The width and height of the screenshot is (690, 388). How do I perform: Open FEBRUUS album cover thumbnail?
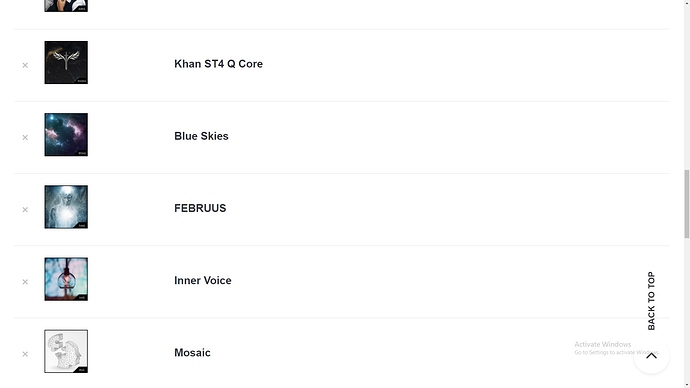point(66,207)
